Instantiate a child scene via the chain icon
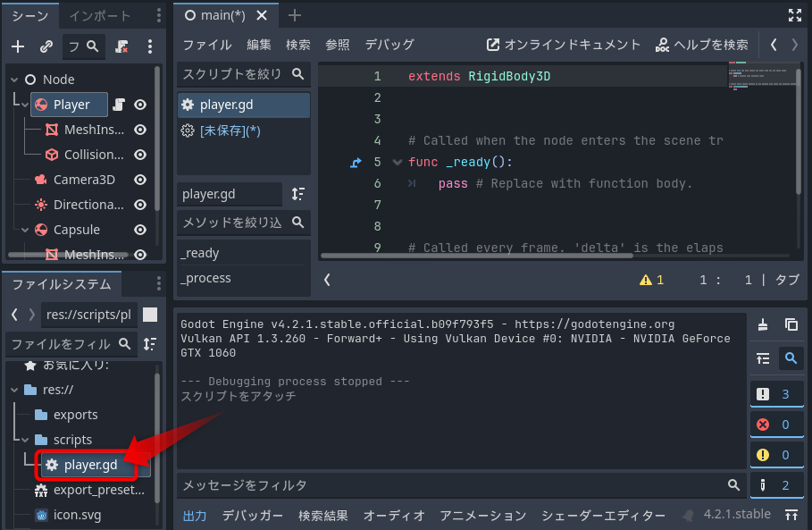This screenshot has width=812, height=530. pos(45,46)
